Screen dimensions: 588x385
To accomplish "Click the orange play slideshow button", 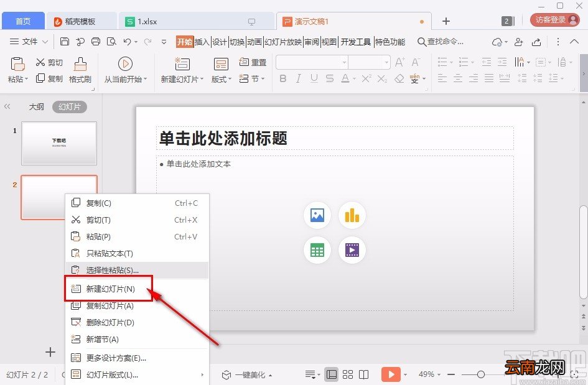I will click(x=391, y=374).
